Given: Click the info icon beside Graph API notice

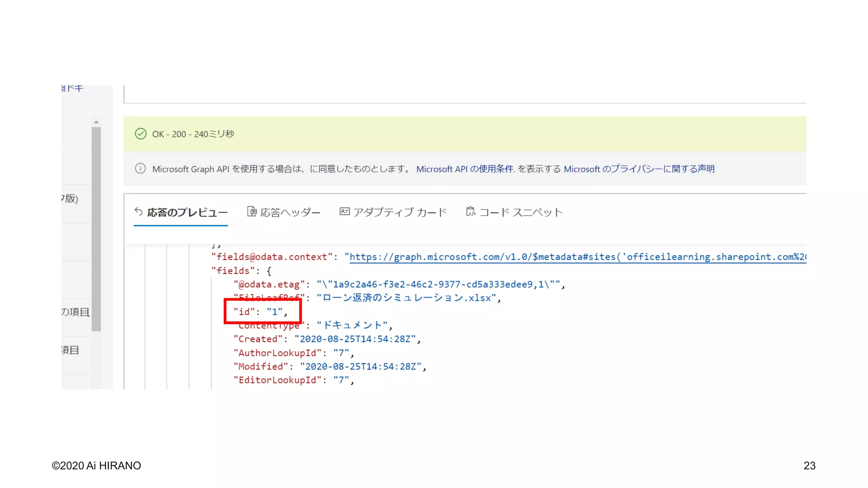Looking at the screenshot, I should (x=140, y=169).
